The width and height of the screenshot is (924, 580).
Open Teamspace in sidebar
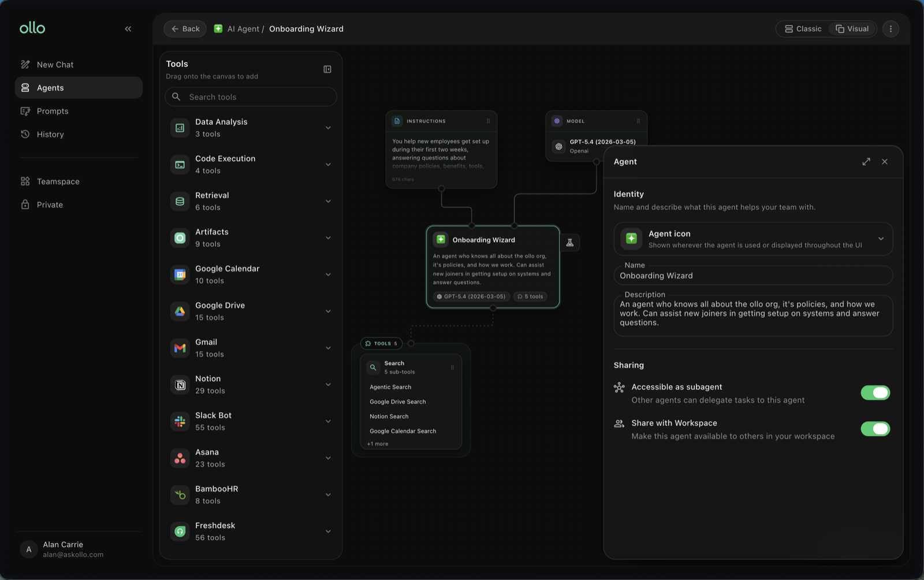[79, 181]
